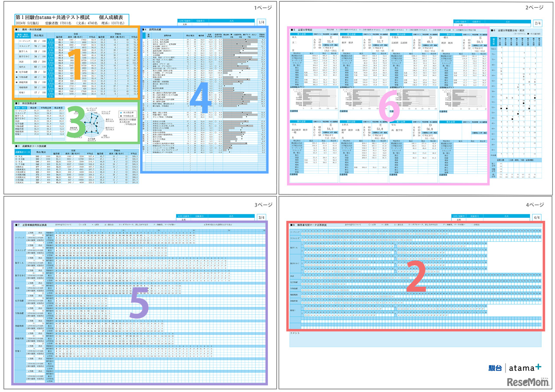Click the 成績集計コース header cell in section 3
Viewport: 555px width, 392px height.
click(23, 152)
